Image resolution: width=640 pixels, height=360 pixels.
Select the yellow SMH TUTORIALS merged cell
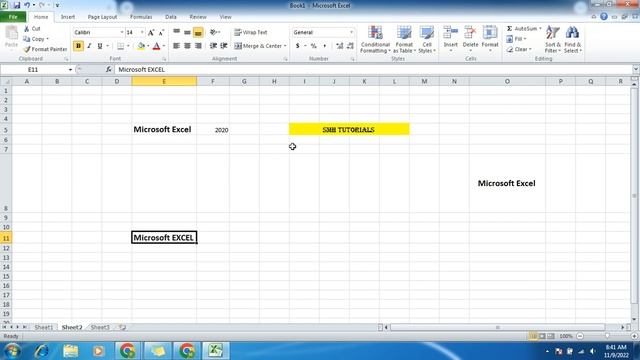(x=349, y=129)
